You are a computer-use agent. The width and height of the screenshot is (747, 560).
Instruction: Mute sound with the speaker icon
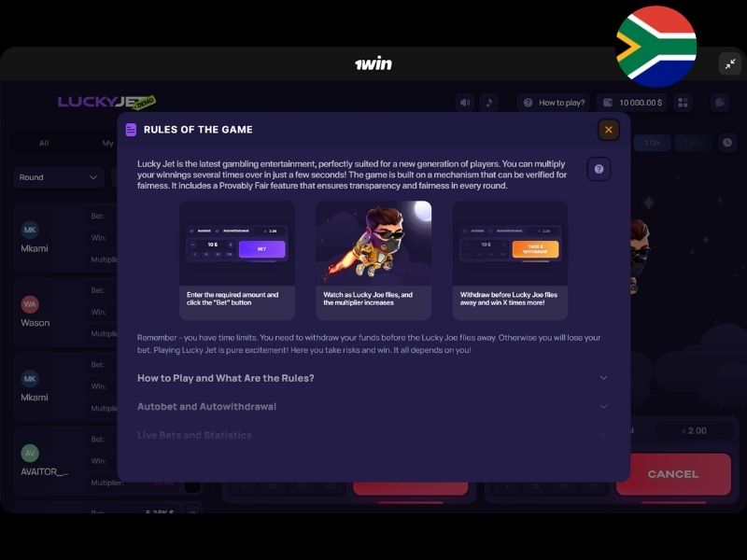[x=465, y=103]
